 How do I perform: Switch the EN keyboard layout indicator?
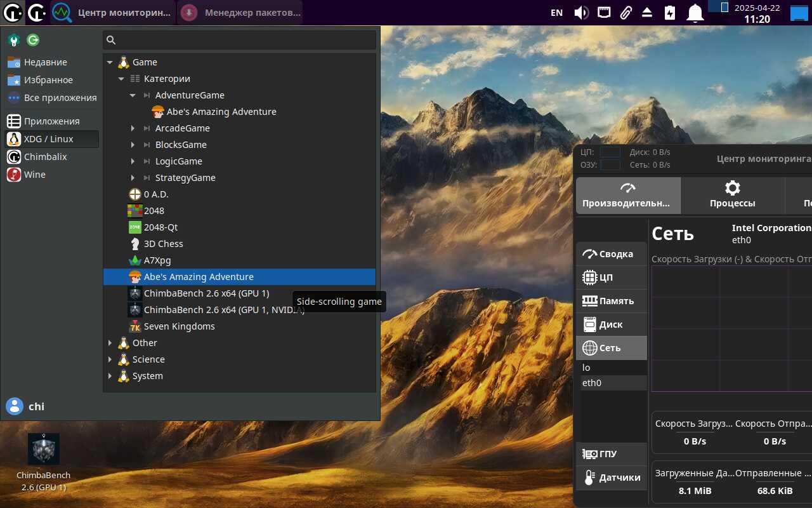tap(556, 12)
